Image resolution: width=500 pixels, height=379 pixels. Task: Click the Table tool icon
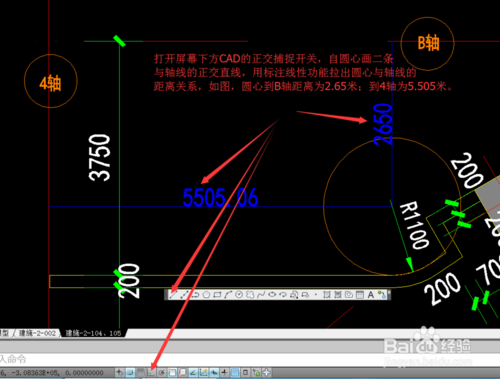(360, 294)
